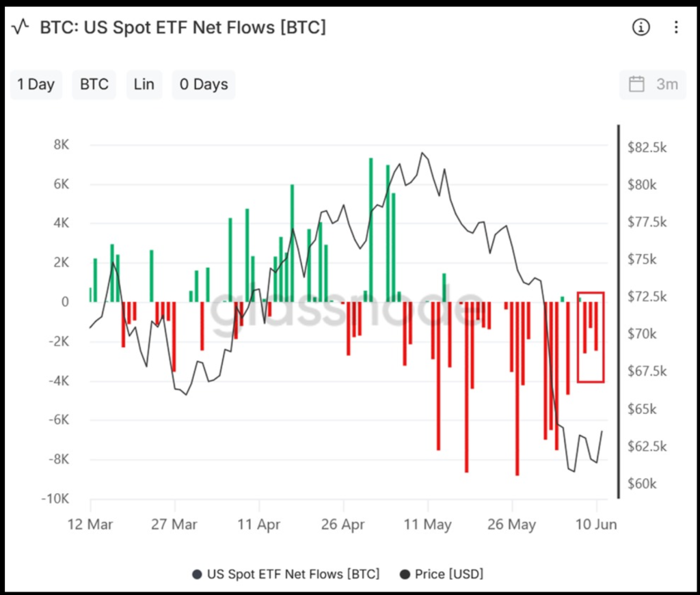This screenshot has width=700, height=595.
Task: Switch the Lin scale toggle
Action: pos(144,84)
